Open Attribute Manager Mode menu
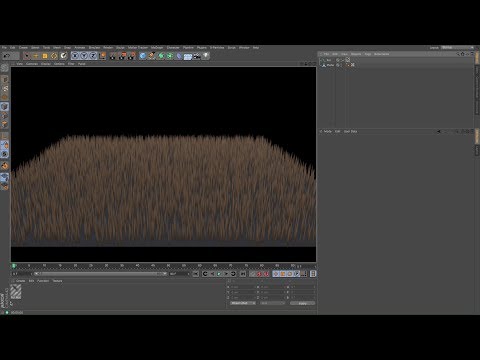The height and width of the screenshot is (360, 480). tap(328, 131)
